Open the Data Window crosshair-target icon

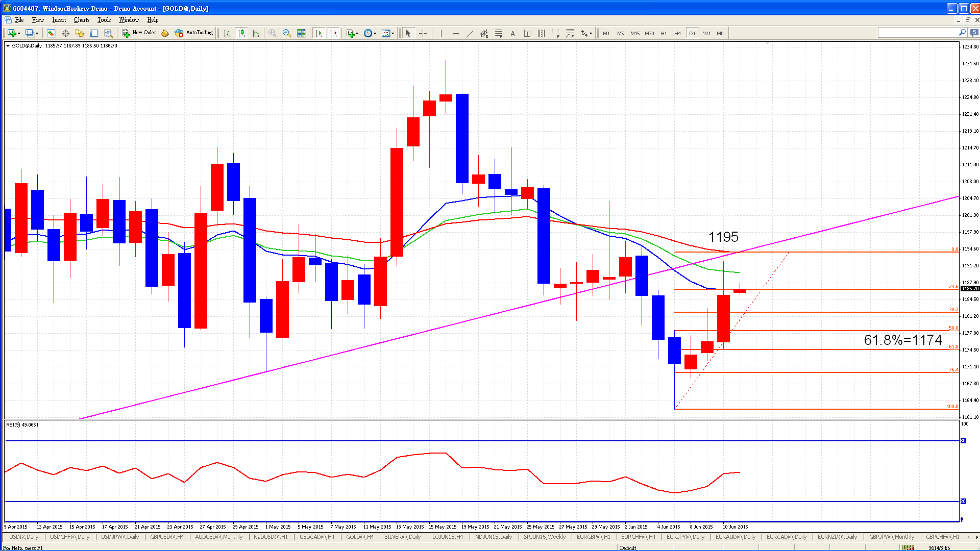(65, 33)
